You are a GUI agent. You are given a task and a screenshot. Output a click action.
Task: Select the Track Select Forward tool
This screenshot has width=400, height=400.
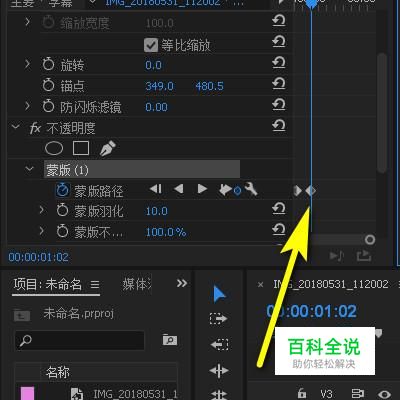tap(218, 319)
